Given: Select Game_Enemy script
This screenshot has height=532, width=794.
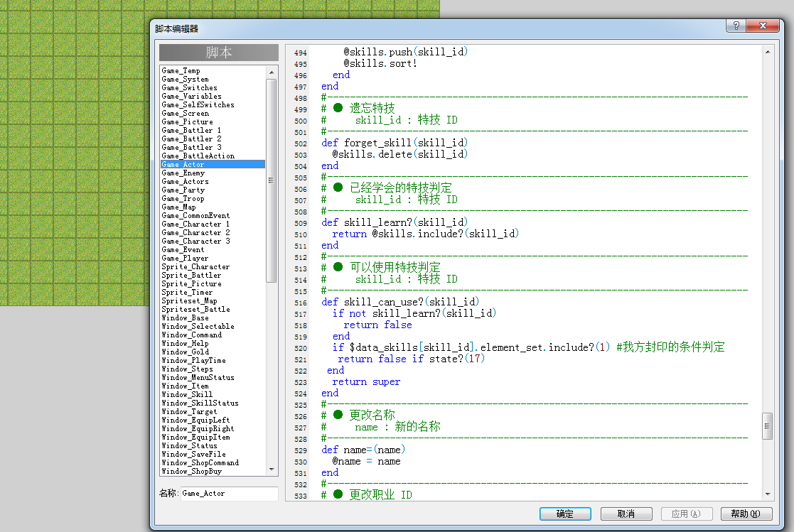Looking at the screenshot, I should 213,173.
